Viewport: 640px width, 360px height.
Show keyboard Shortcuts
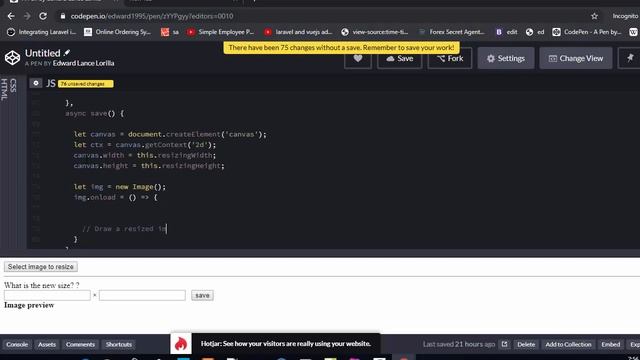click(x=119, y=344)
